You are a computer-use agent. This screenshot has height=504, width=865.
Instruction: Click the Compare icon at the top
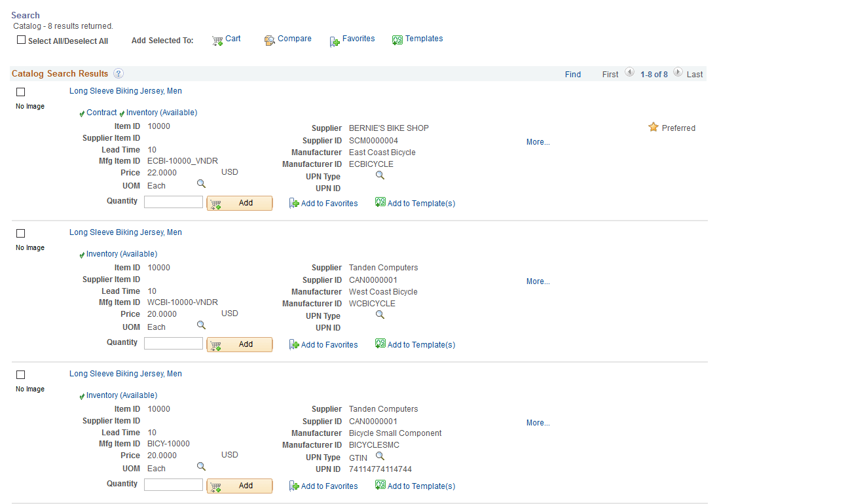point(269,40)
